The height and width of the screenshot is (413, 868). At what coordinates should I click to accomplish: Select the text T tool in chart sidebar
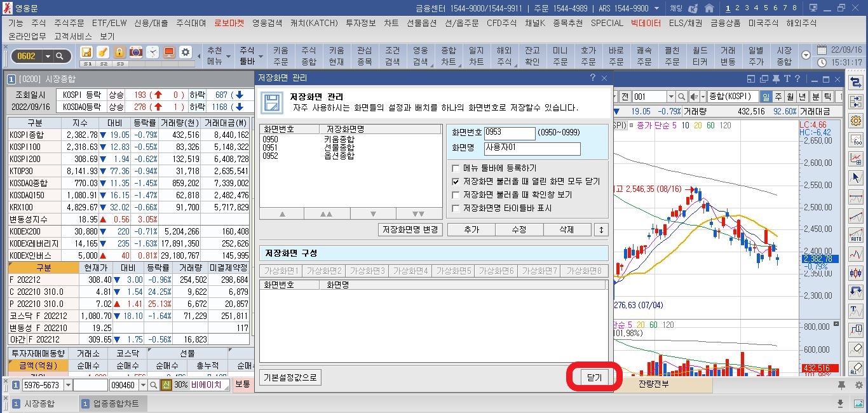[x=855, y=310]
